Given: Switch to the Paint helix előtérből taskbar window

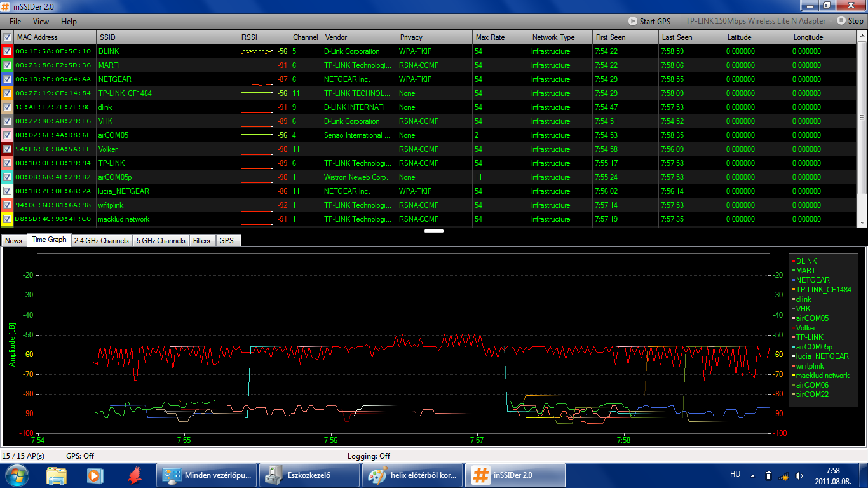Looking at the screenshot, I should coord(414,475).
